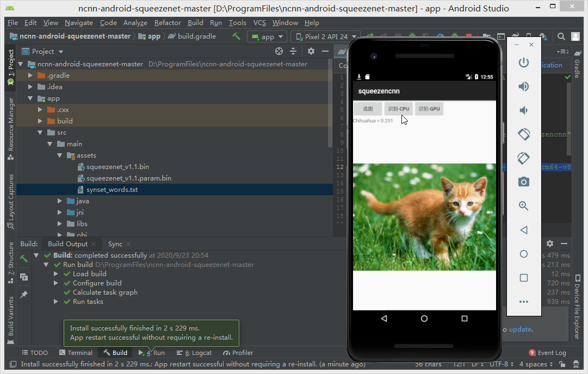The width and height of the screenshot is (588, 374).
Task: Toggle the Layout Captures side tab
Action: pyautogui.click(x=11, y=201)
